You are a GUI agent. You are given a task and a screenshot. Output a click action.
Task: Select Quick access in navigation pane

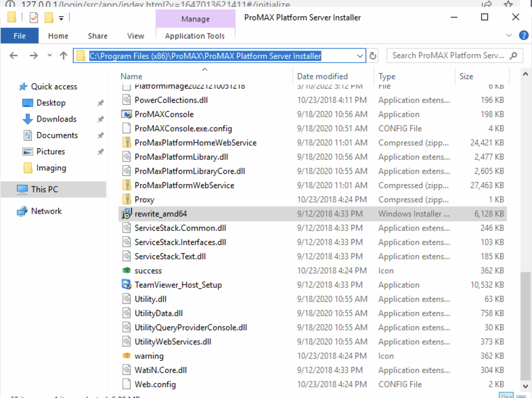pos(54,87)
